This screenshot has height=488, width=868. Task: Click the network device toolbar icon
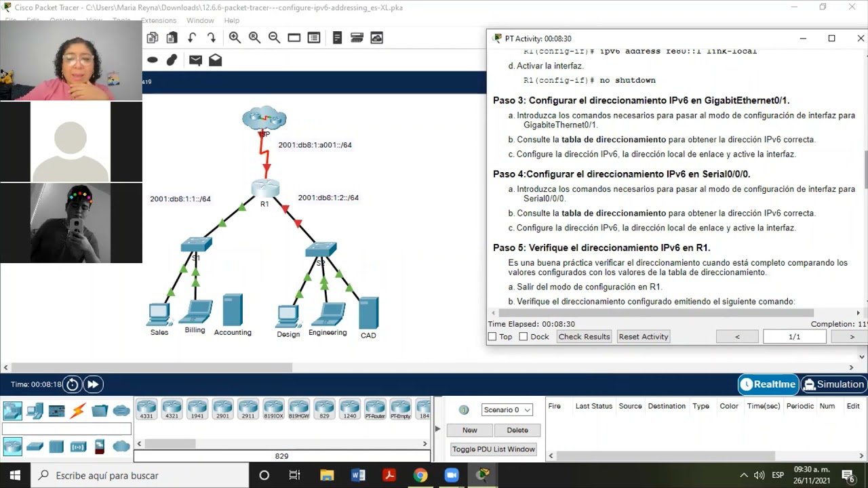(x=357, y=38)
